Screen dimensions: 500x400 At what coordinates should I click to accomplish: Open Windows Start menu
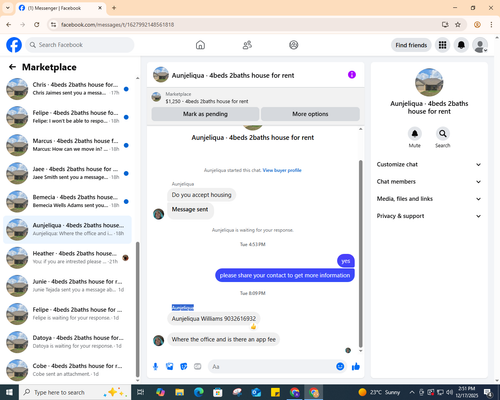click(9, 392)
